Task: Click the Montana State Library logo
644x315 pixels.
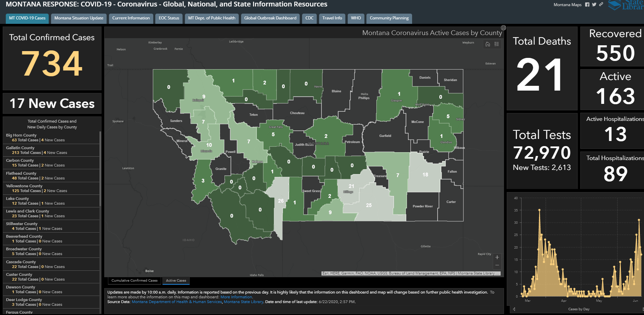Action: coord(626,5)
